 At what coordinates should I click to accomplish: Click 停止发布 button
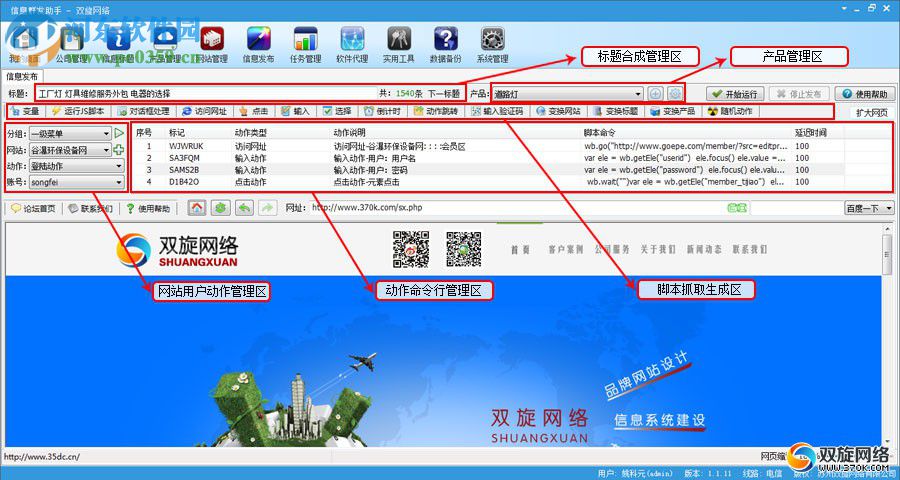[x=800, y=94]
